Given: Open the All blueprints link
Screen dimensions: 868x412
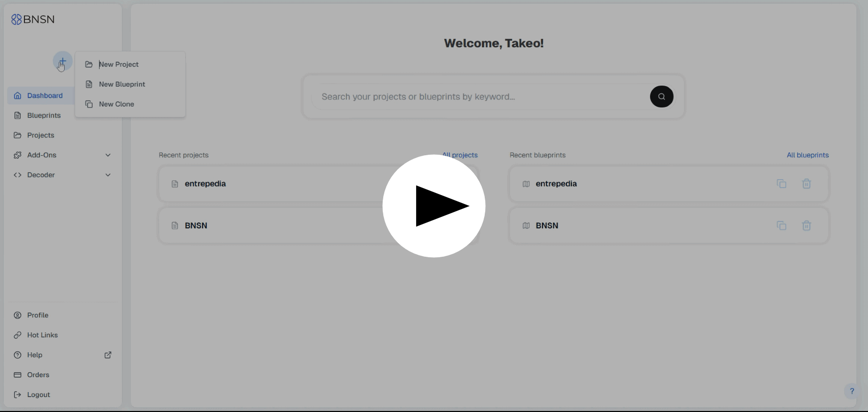Looking at the screenshot, I should [x=807, y=155].
